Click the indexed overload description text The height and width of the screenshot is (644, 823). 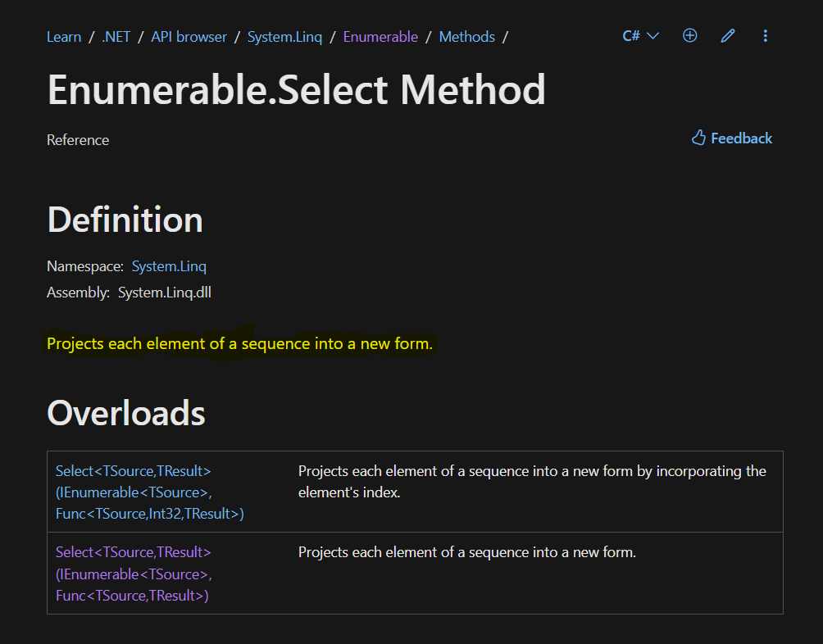coord(531,482)
